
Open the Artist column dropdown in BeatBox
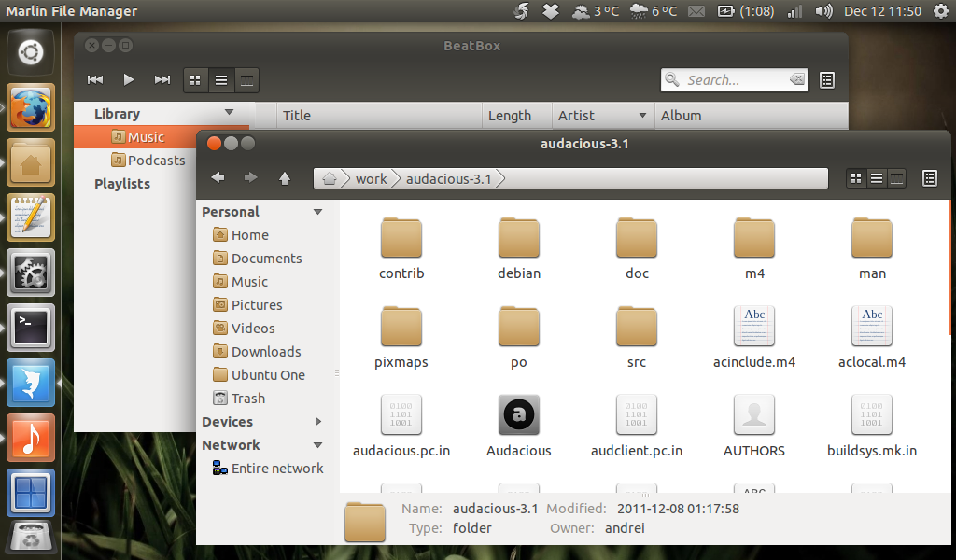[643, 115]
